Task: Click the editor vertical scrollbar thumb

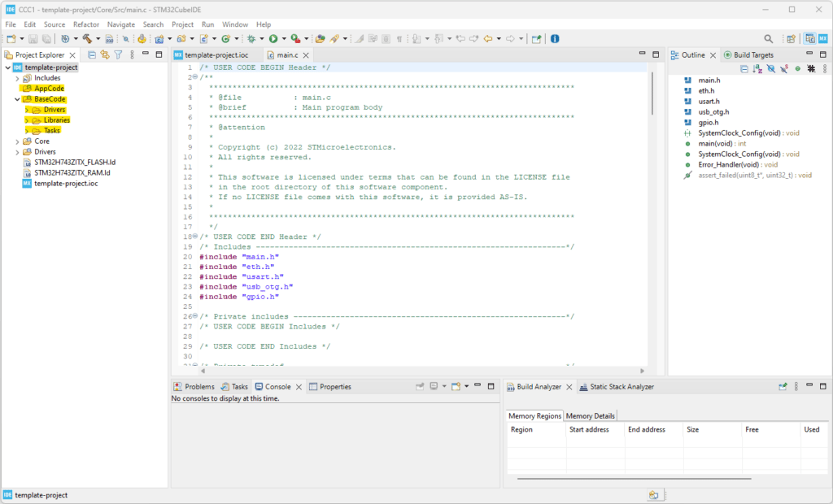Action: [652, 93]
